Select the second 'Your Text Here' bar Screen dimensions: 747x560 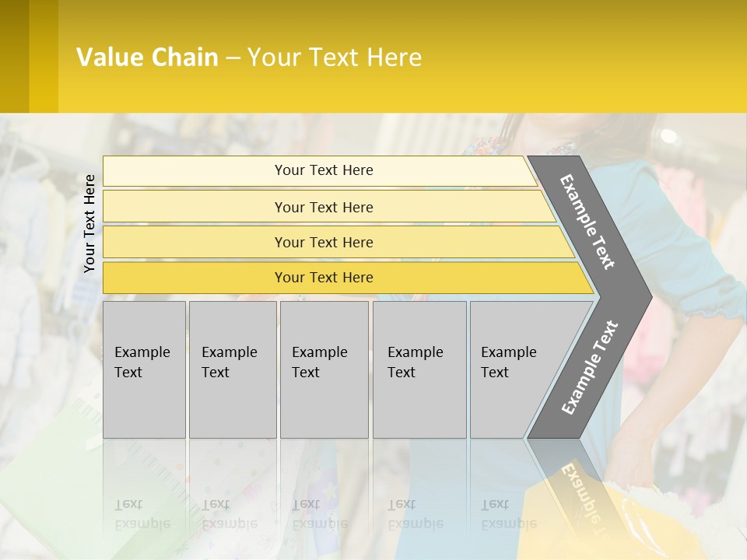[x=323, y=207]
